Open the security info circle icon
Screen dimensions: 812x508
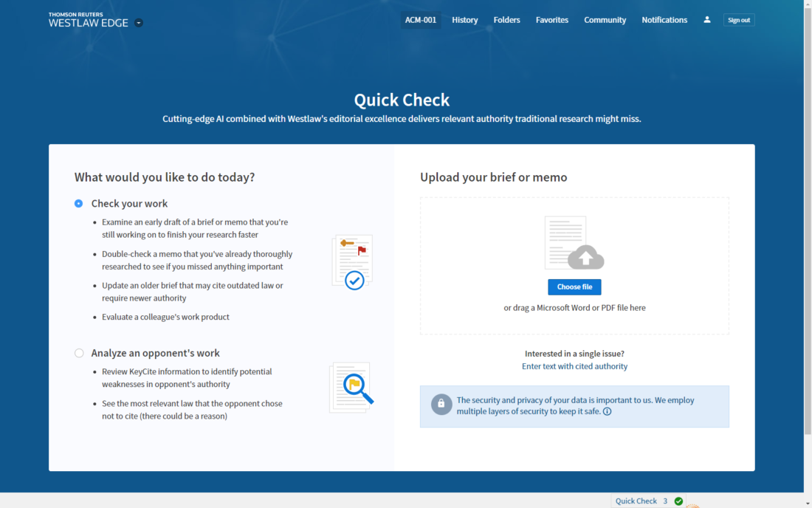(x=607, y=412)
